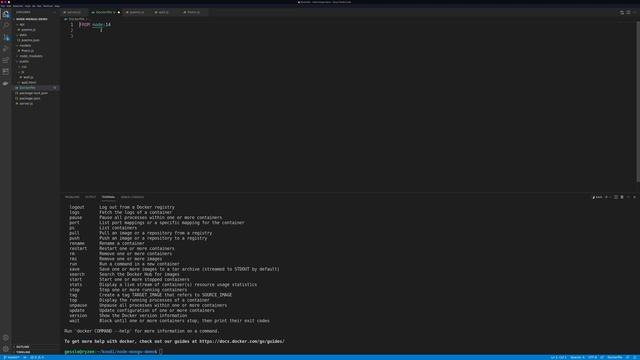640x360 pixels.
Task: Select the Dockerfile editor tab
Action: point(104,12)
